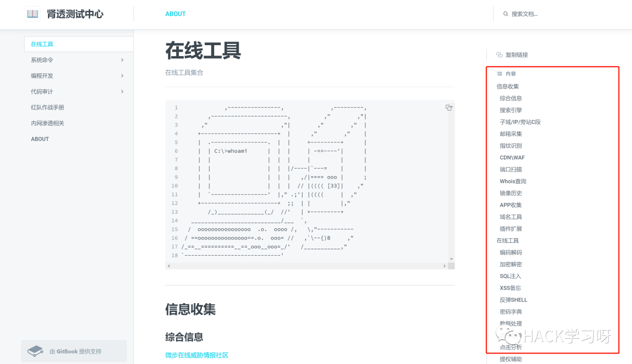Screen dimensions: 632x364
Task: Click the copy link icon next to 复制链接
Action: pos(499,54)
